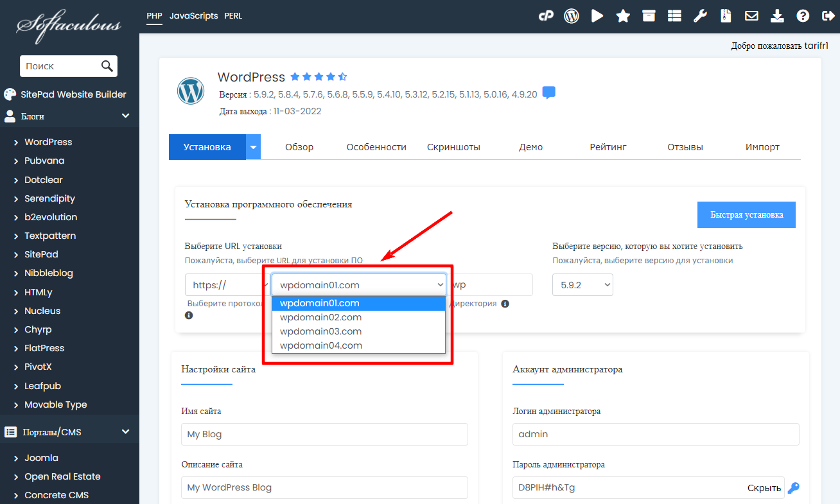Open the https:// protocol dropdown
840x504 pixels.
point(225,285)
